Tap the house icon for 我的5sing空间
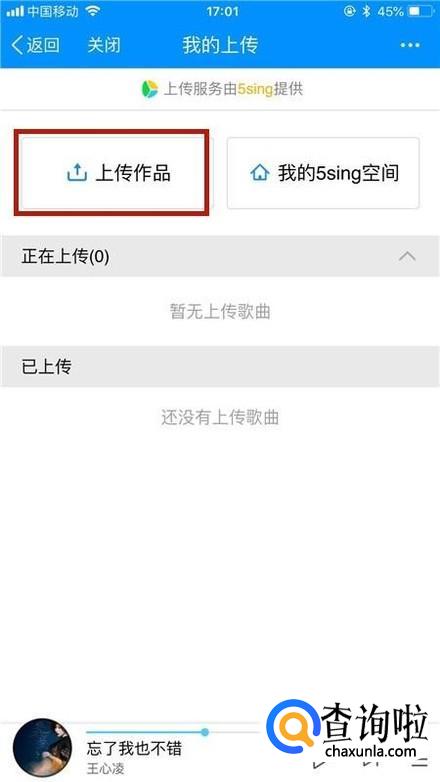The image size is (440, 782). click(x=259, y=173)
